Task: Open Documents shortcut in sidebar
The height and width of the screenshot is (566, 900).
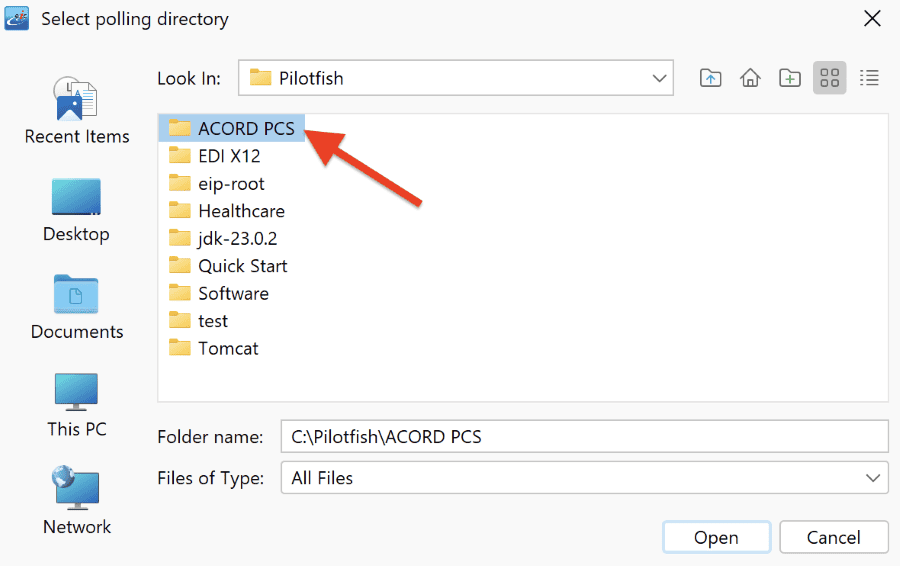Action: click(77, 308)
